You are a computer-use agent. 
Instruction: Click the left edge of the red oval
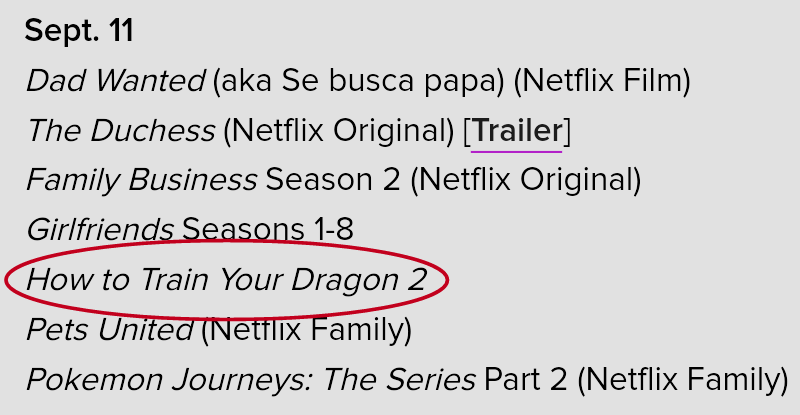[x=7, y=280]
